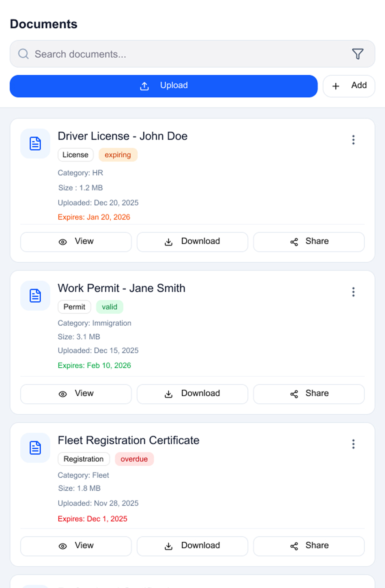385x588 pixels.
Task: Download the Work Permit document
Action: (x=192, y=394)
